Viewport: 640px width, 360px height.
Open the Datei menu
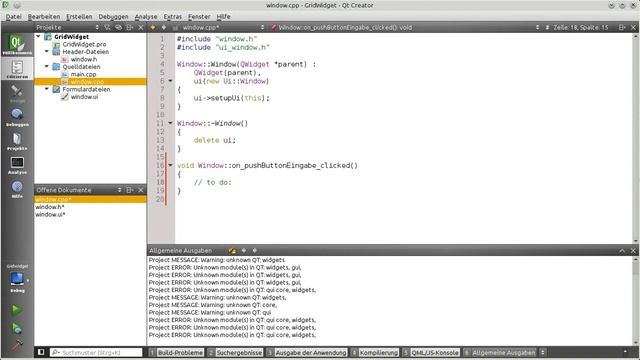point(13,17)
